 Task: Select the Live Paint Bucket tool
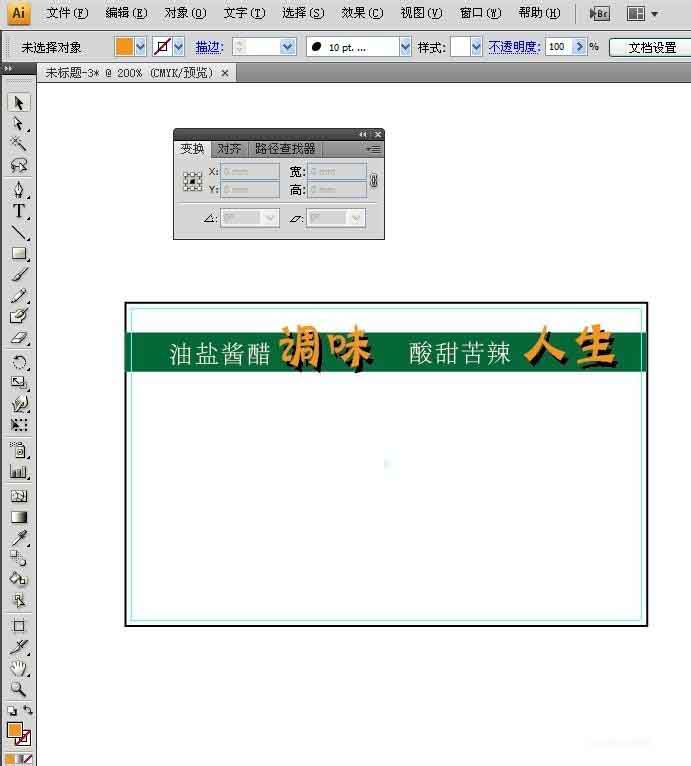[x=19, y=579]
